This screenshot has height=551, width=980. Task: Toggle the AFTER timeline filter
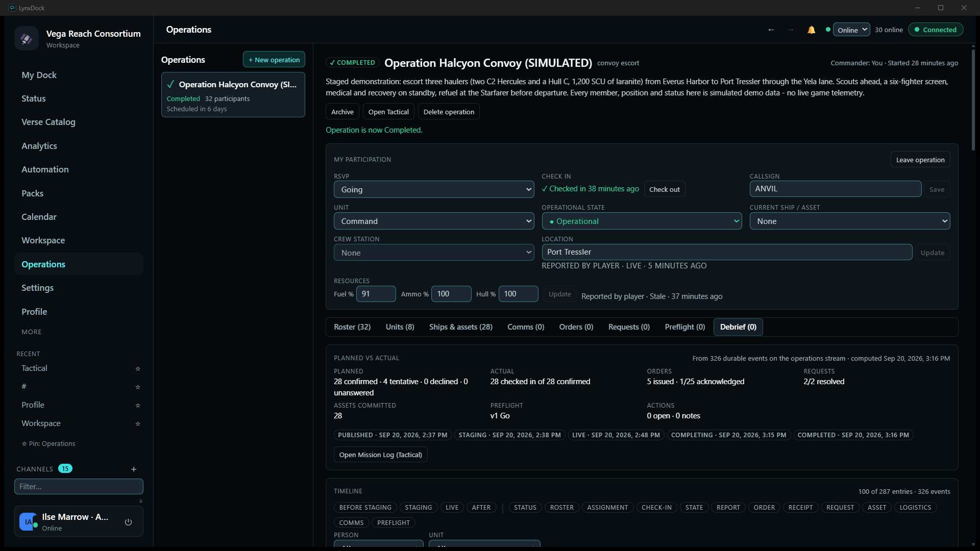tap(481, 507)
